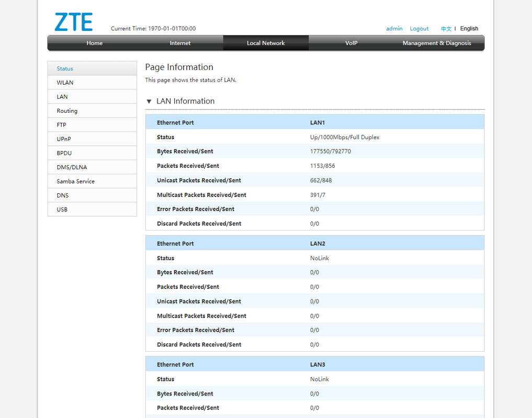Open the Home tab
The height and width of the screenshot is (418, 532).
point(94,43)
